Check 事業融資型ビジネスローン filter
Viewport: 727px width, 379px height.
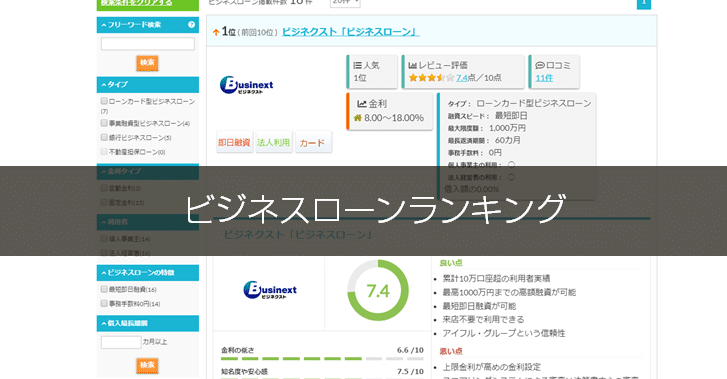(x=104, y=123)
